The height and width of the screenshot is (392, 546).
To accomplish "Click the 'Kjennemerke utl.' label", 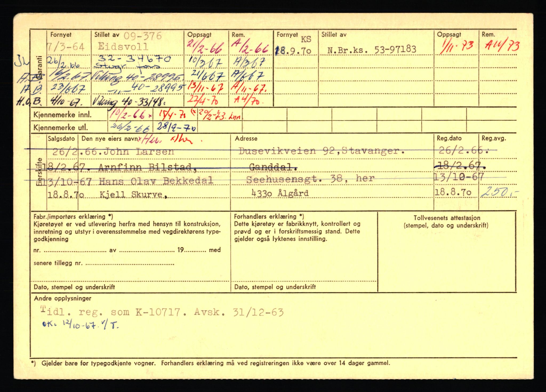I will pyautogui.click(x=61, y=128).
